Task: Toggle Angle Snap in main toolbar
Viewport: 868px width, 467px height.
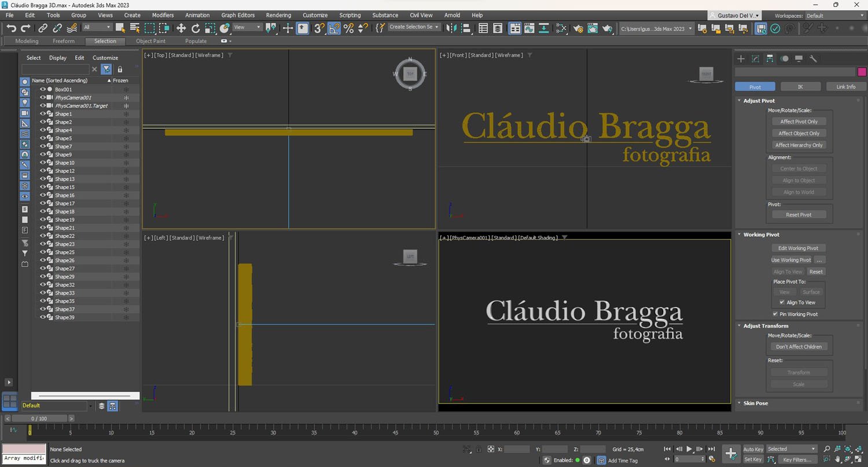Action: [x=334, y=28]
